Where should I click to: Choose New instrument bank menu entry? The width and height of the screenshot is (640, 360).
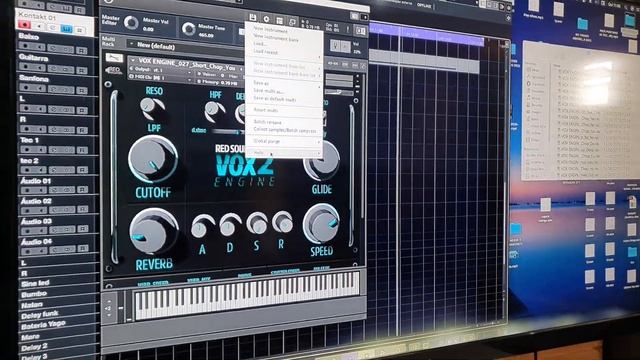pos(276,39)
